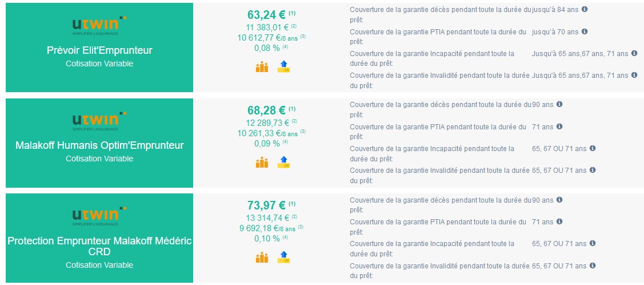The height and width of the screenshot is (285, 644).
Task: Click info icon on Protection Emprunteur Invalidité row
Action: point(593,266)
